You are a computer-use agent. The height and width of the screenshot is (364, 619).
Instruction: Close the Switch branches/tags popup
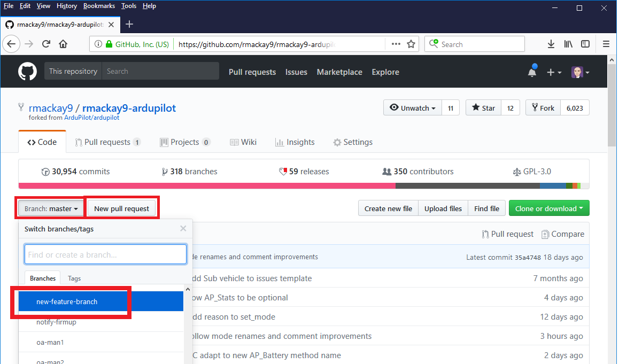point(183,229)
